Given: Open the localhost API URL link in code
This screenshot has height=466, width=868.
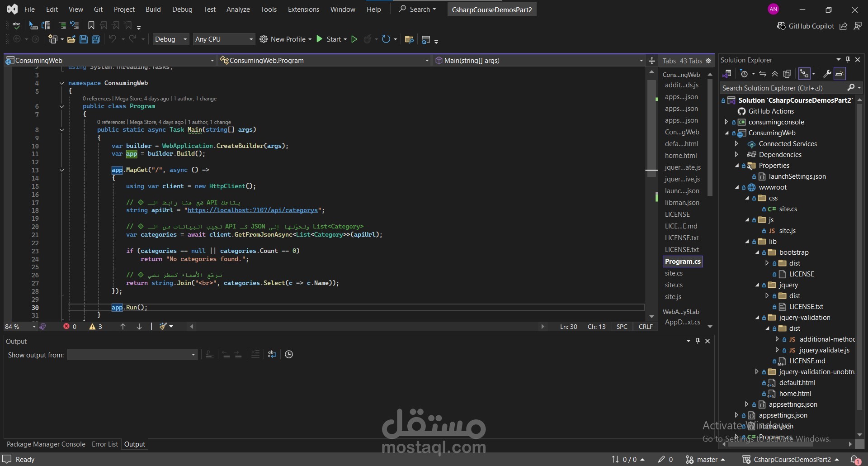Looking at the screenshot, I should coord(253,210).
